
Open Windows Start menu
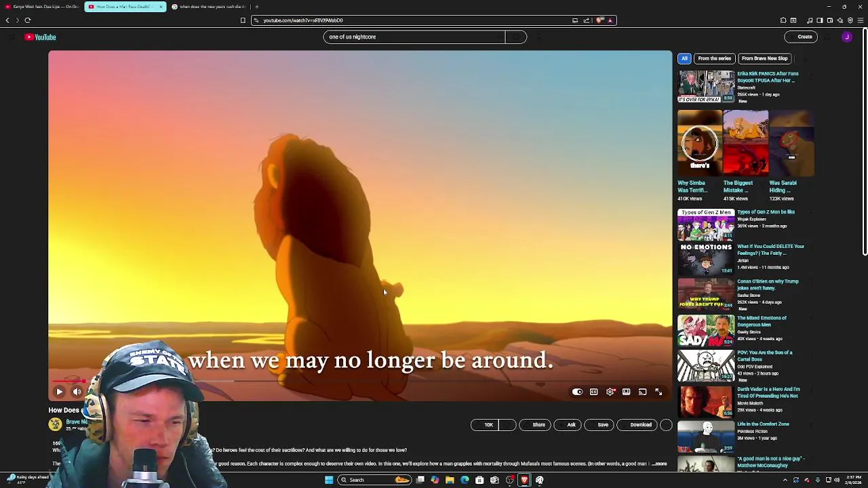point(329,480)
